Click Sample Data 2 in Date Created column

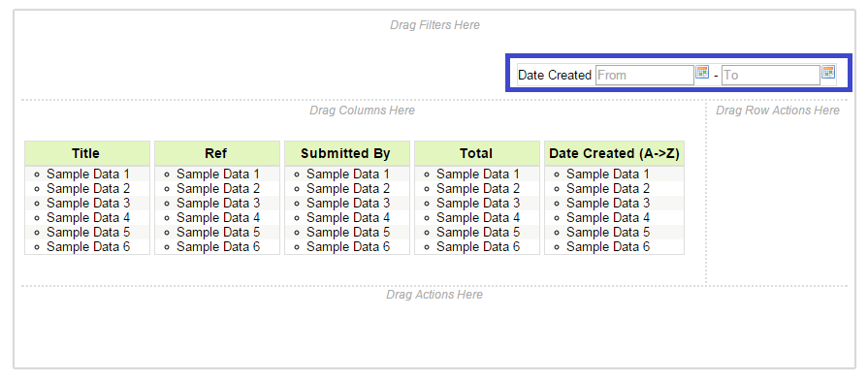608,189
